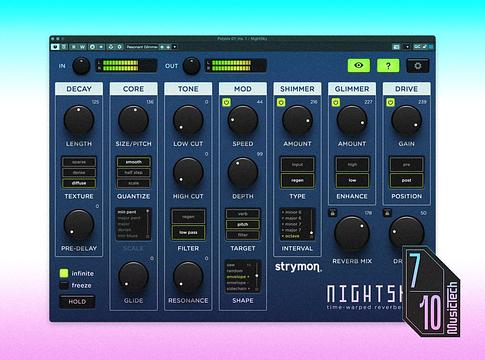Toggle the MOD section power button

click(x=227, y=102)
